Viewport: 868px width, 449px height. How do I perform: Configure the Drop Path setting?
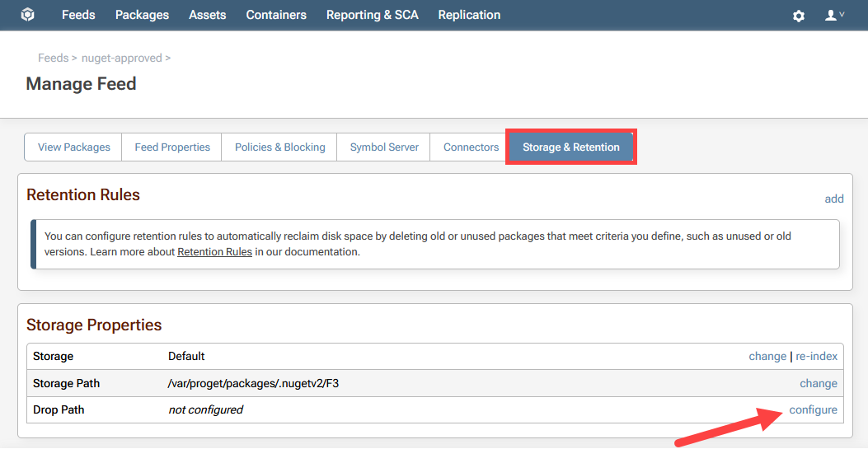point(813,409)
